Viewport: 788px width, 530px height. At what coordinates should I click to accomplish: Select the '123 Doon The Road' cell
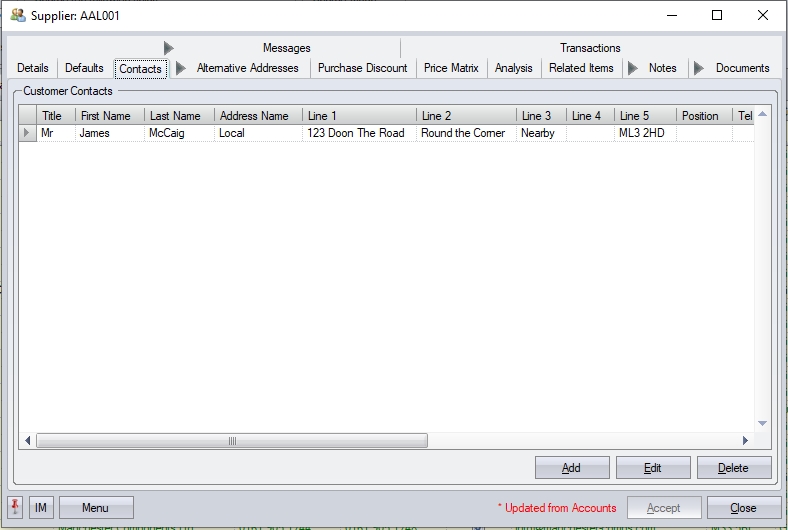359,133
